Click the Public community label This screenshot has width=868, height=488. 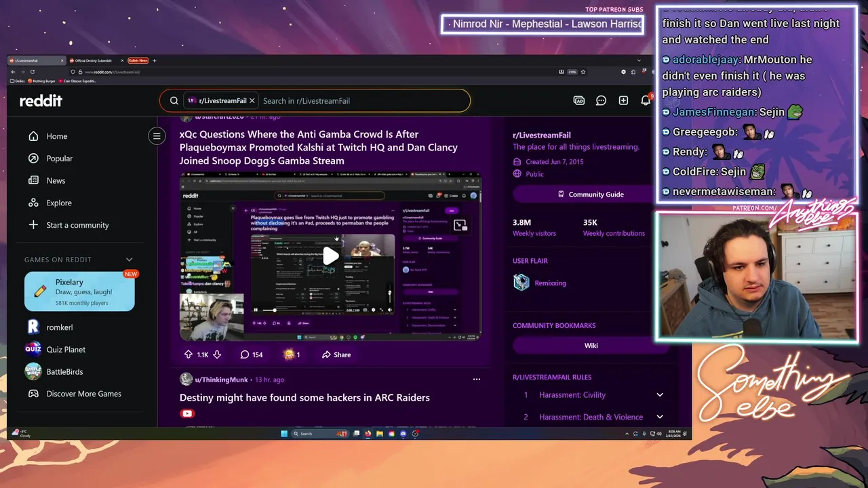pyautogui.click(x=534, y=174)
